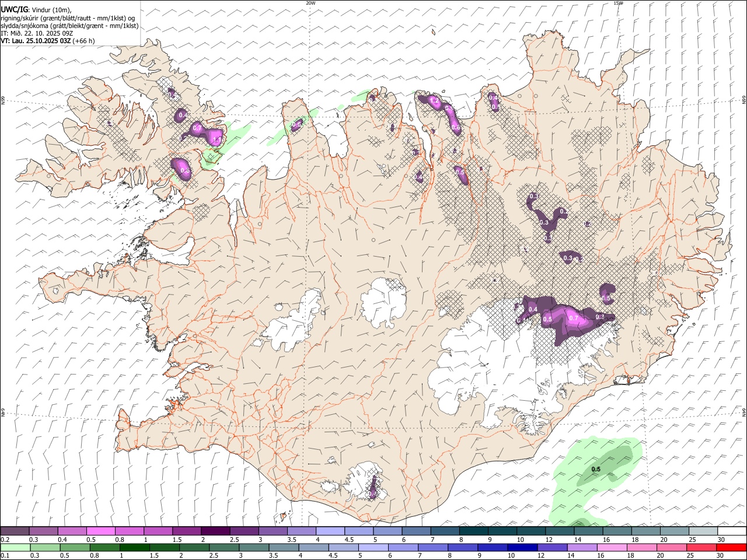Click the '0.1' number under the rain scale
Viewport: 747px width, 560px height.
tap(5, 556)
